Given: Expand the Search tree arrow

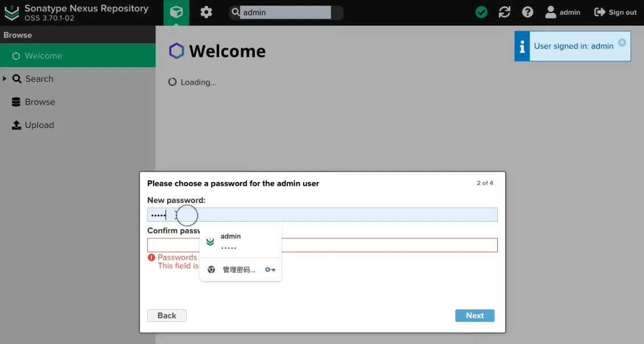Looking at the screenshot, I should click(5, 79).
